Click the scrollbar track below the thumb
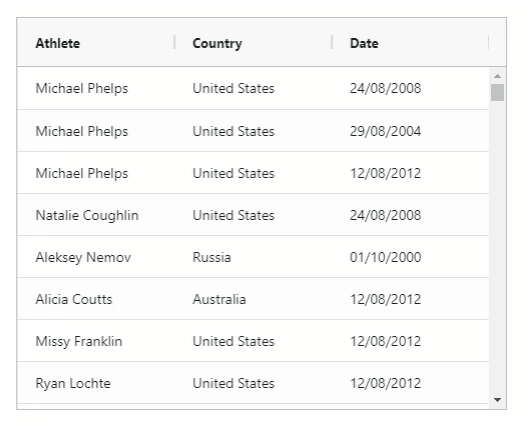Image resolution: width=524 pixels, height=427 pixels. 497,247
